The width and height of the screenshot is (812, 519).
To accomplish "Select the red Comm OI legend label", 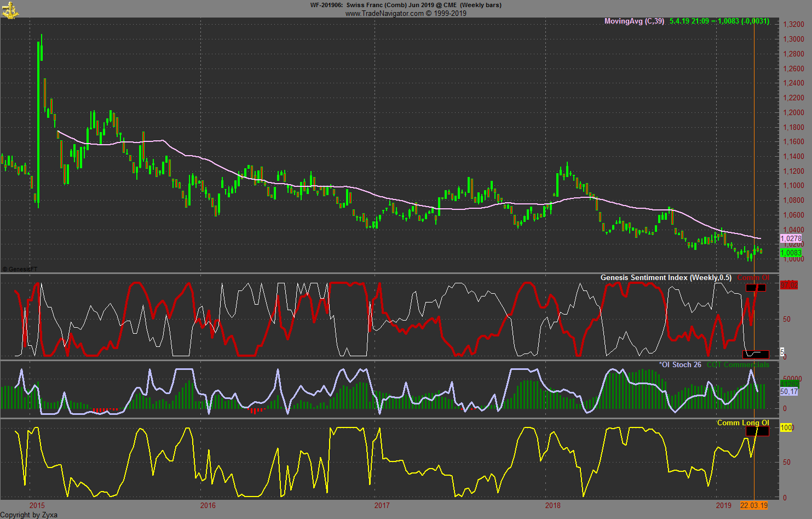I will pyautogui.click(x=753, y=278).
